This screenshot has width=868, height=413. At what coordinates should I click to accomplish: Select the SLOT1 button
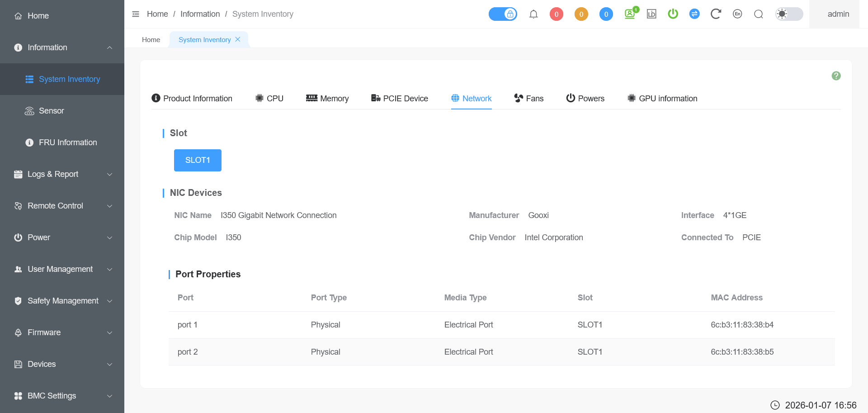pyautogui.click(x=198, y=160)
